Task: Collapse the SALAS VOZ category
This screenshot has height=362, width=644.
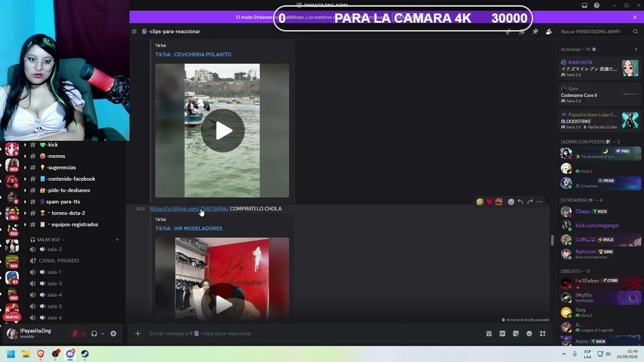Action: (48, 240)
